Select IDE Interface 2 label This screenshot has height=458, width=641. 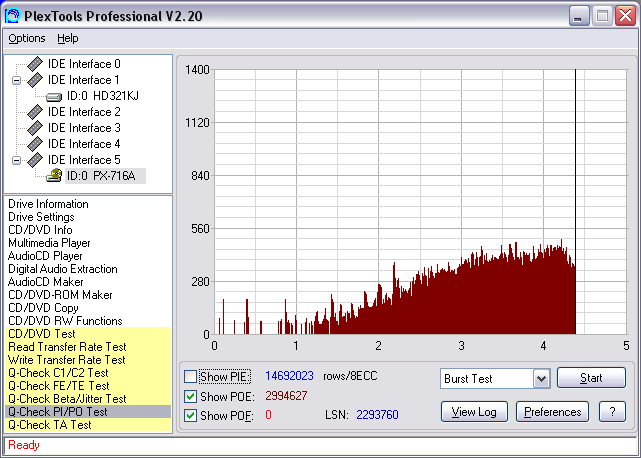pos(84,112)
